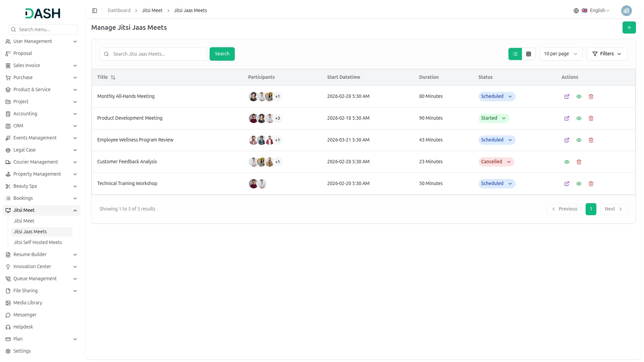The height and width of the screenshot is (362, 644).
Task: View the Employee Wellness Program Review details
Action: tap(579, 140)
